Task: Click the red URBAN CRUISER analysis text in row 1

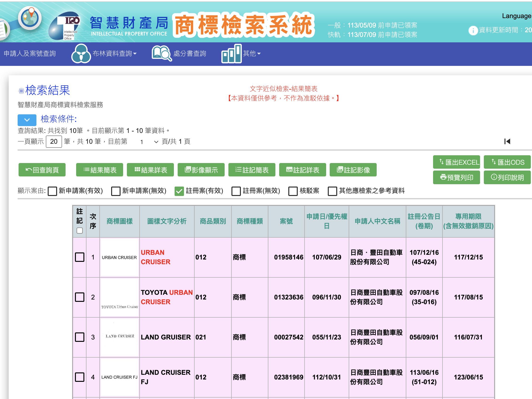Action: tap(155, 257)
